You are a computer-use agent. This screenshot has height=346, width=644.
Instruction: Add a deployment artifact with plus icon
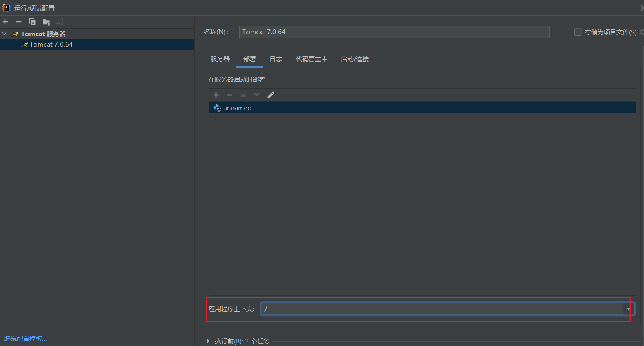[x=216, y=95]
